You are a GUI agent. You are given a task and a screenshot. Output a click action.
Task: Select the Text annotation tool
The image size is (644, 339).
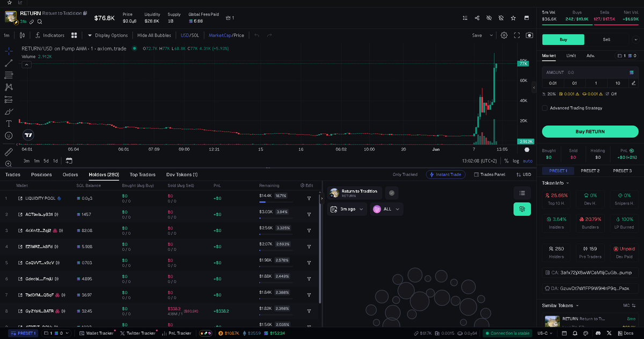pos(9,124)
